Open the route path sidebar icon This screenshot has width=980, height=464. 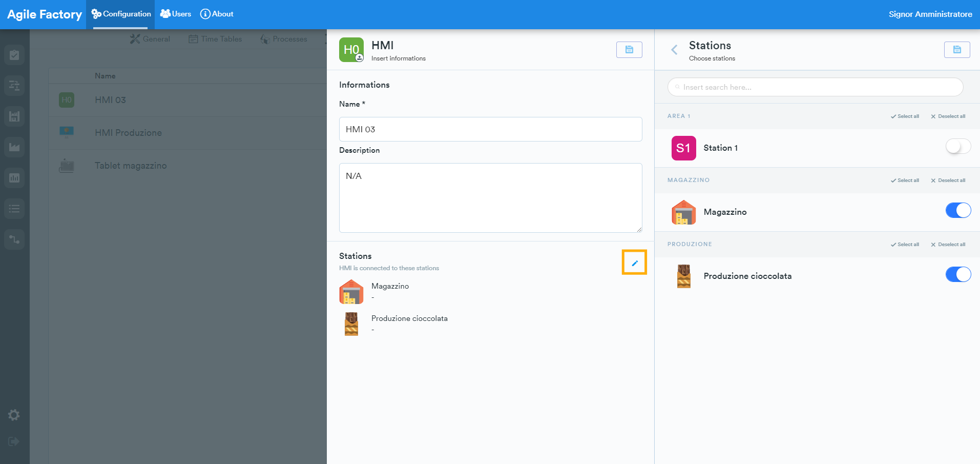[x=14, y=239]
